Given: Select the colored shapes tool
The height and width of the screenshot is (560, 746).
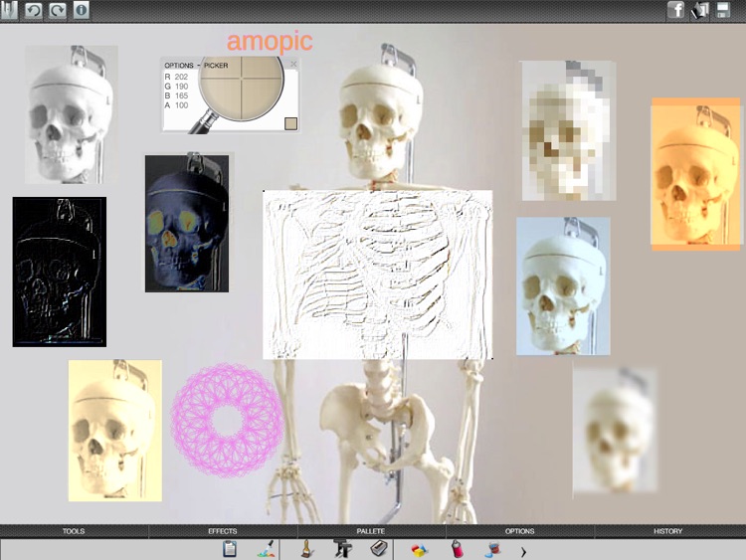Looking at the screenshot, I should click(420, 550).
